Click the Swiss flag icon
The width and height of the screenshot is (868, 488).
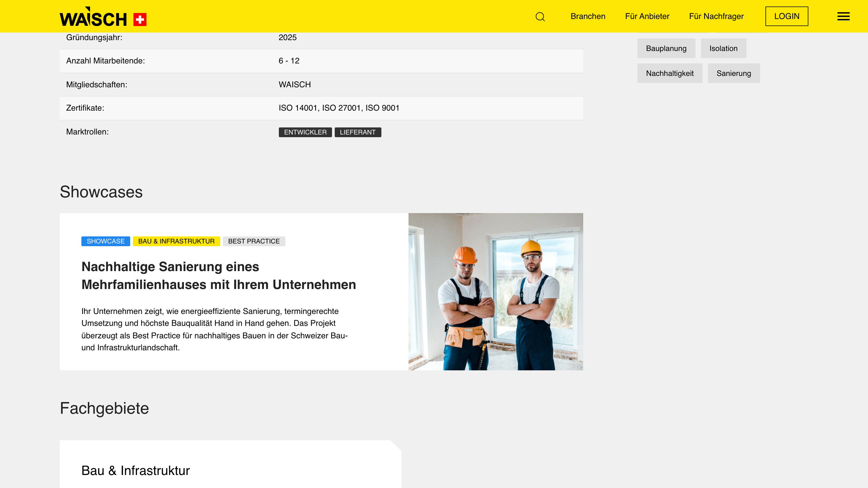(x=140, y=20)
